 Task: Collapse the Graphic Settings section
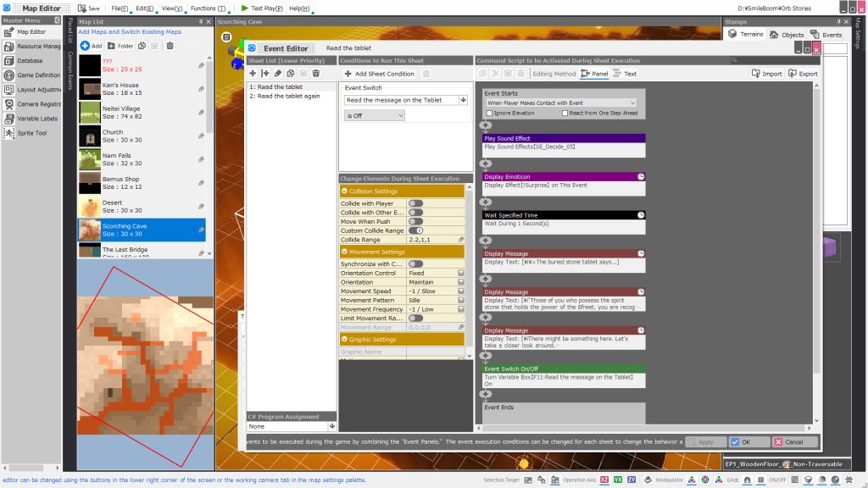point(344,339)
